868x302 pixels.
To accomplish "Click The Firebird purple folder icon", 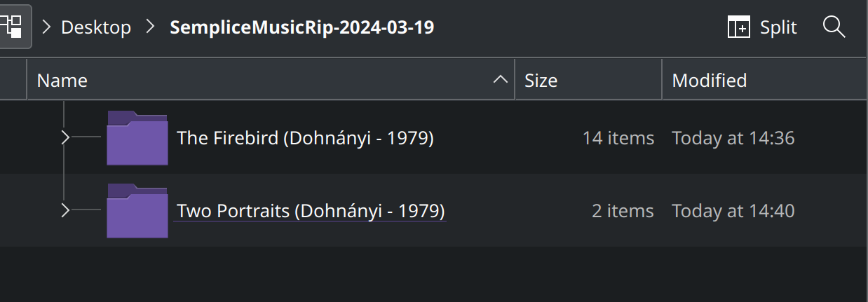I will (x=137, y=138).
